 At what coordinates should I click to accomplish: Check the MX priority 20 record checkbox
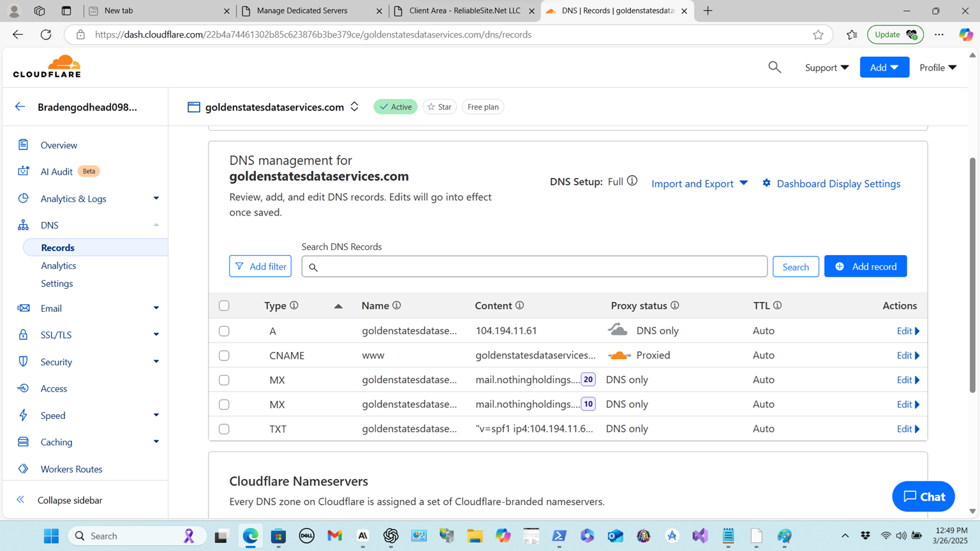pyautogui.click(x=224, y=380)
